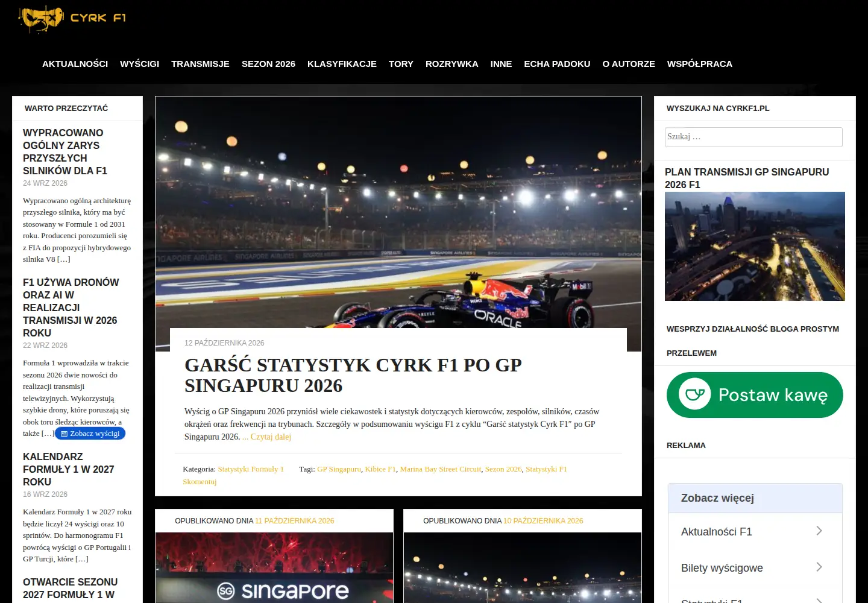
Task: Select the Klasyfikacje menu item
Action: (x=342, y=64)
